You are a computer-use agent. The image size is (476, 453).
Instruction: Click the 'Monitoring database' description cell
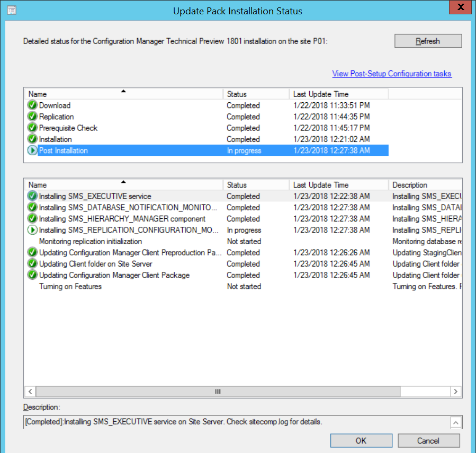427,241
